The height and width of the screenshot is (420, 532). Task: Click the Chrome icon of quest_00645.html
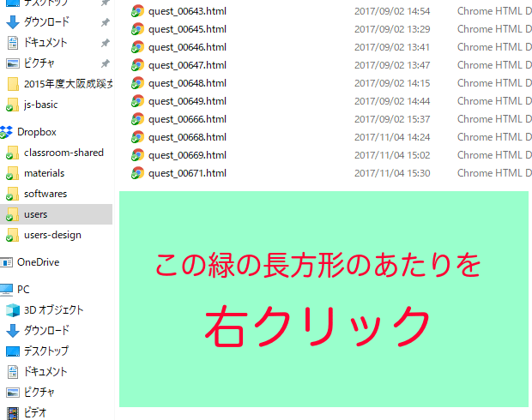coord(137,29)
